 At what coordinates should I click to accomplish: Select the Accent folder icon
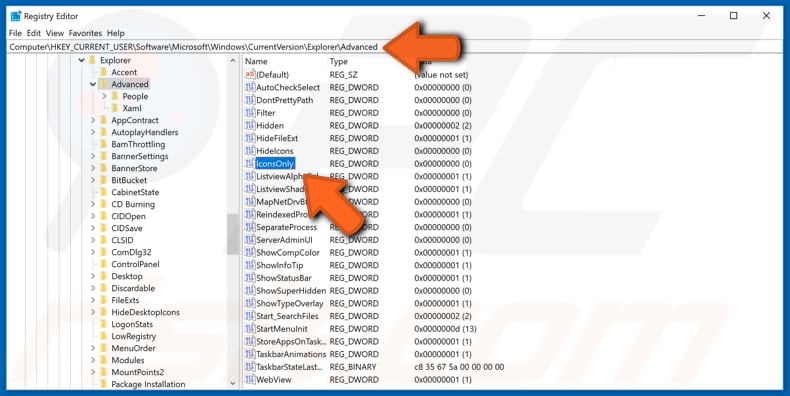[x=103, y=72]
